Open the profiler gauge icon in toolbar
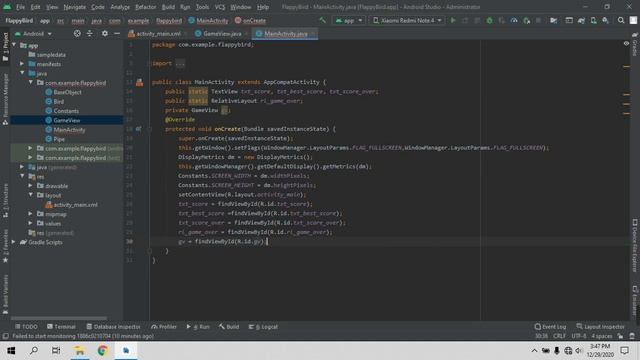The image size is (640, 360). [514, 20]
